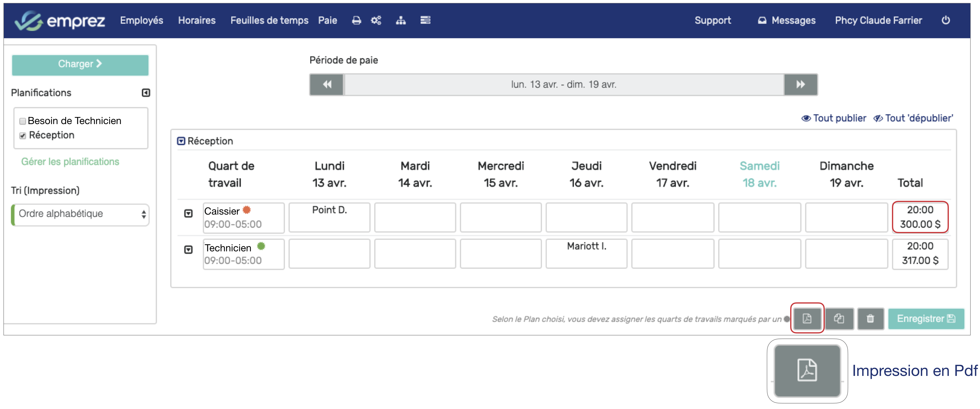Viewport: 980px width, 409px height.
Task: Click the org chart hierarchy icon
Action: pyautogui.click(x=400, y=21)
